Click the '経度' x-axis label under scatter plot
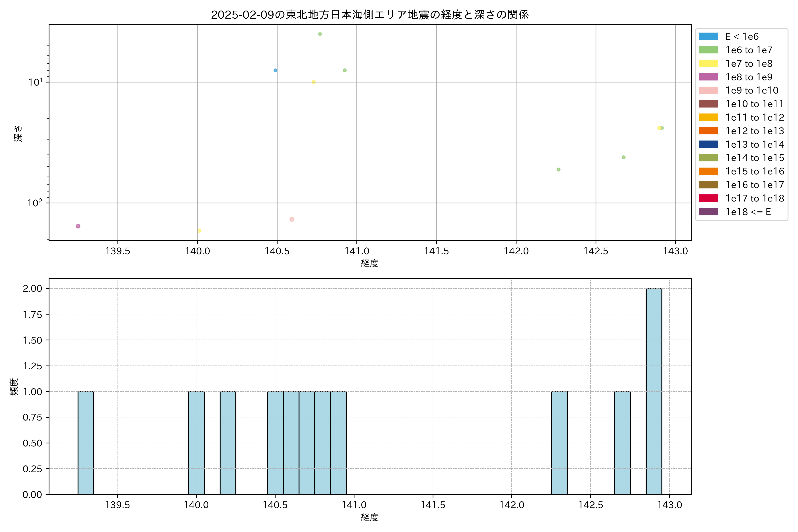Viewport: 798px width, 532px height. pyautogui.click(x=370, y=263)
